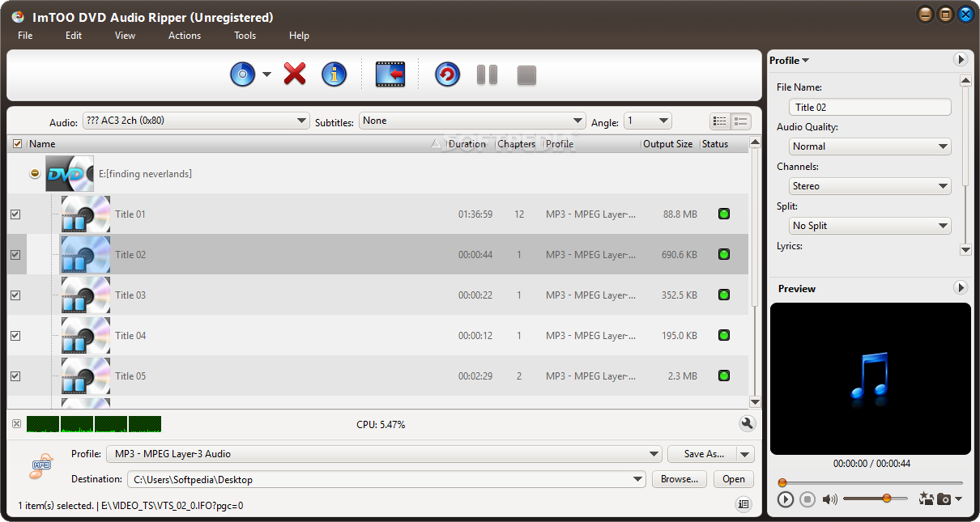Expand the Profile panel arrow button
The width and height of the screenshot is (980, 522).
[960, 60]
